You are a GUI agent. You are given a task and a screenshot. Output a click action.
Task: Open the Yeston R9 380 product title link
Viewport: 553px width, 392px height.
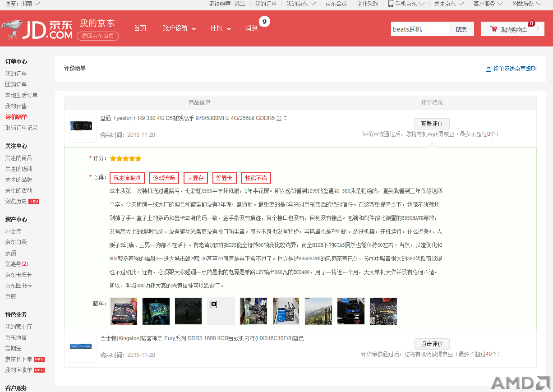coord(194,118)
